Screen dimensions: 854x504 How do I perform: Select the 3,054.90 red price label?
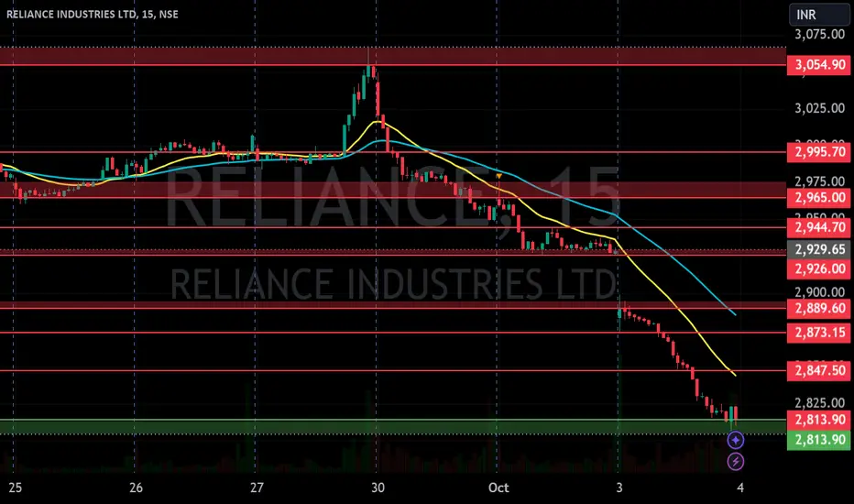[x=818, y=65]
